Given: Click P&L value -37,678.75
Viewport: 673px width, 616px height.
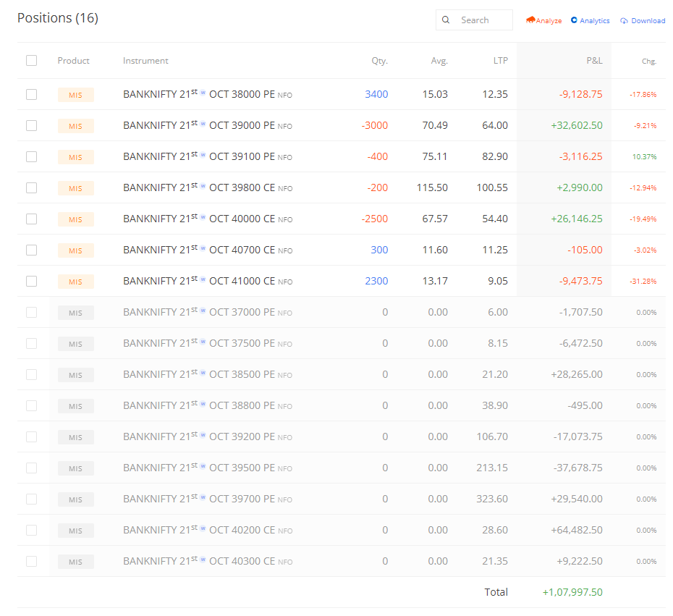Looking at the screenshot, I should point(578,468).
